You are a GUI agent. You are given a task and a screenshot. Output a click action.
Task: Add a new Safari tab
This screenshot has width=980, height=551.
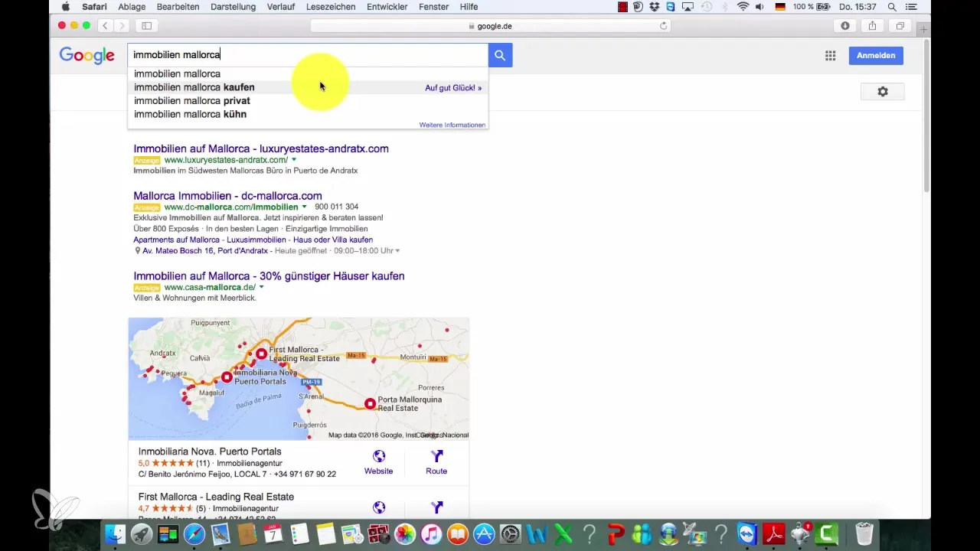924,28
